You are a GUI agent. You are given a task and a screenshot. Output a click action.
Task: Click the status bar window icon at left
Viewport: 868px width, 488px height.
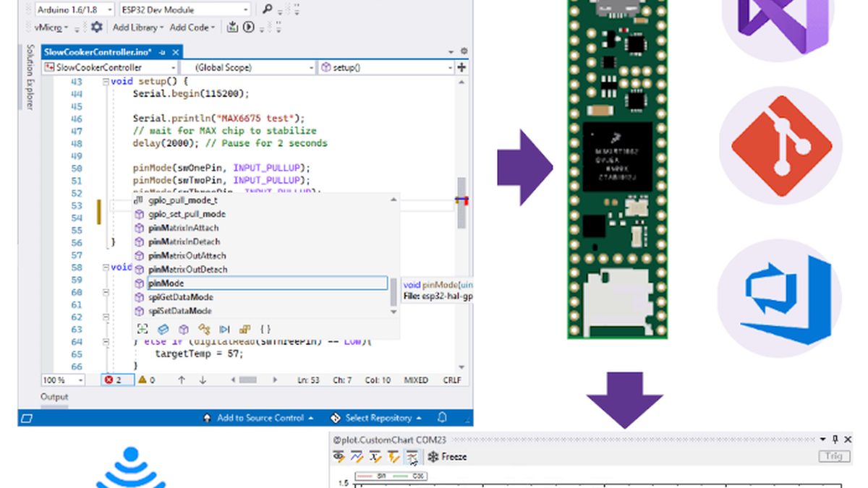[x=27, y=418]
